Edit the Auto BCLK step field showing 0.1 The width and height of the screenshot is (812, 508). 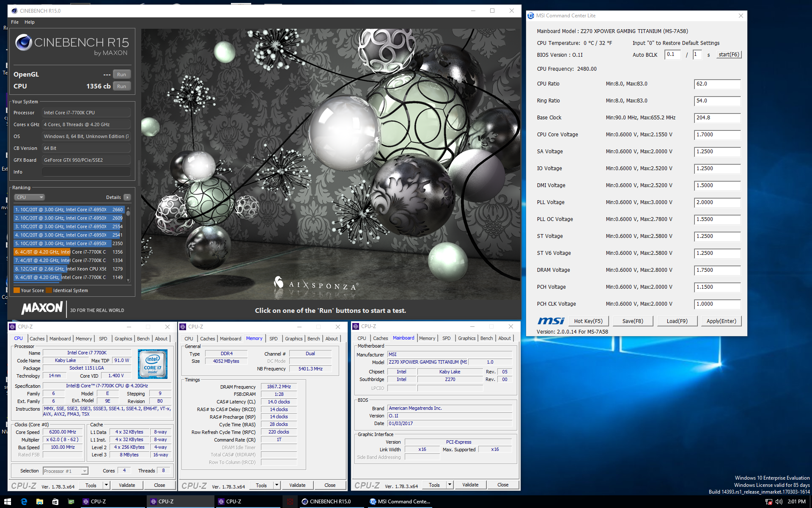[x=673, y=55]
